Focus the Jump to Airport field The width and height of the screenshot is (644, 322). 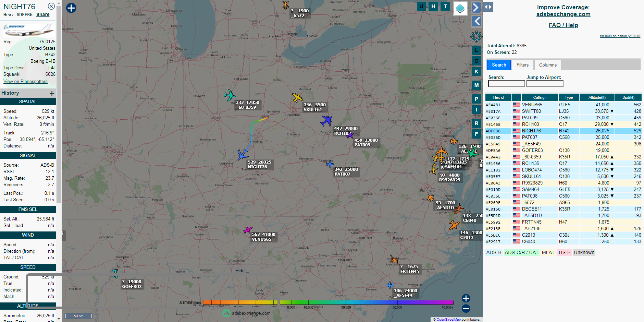(545, 84)
